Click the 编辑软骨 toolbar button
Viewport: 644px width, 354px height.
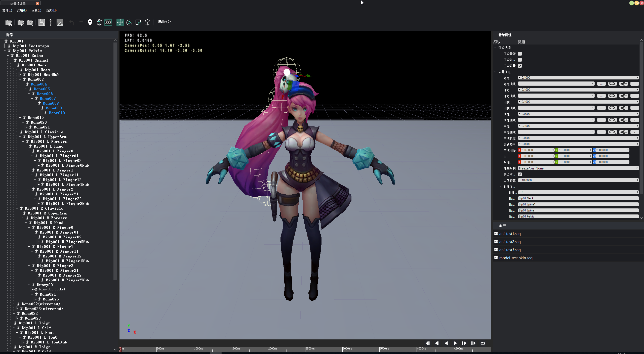164,22
